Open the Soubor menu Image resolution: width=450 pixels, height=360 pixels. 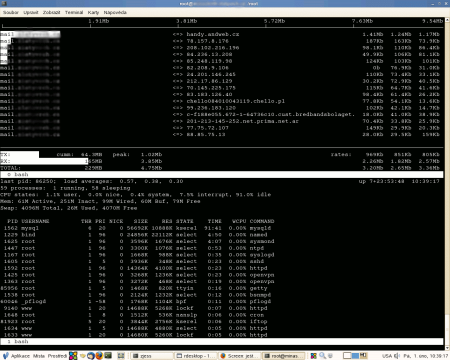pos(11,12)
